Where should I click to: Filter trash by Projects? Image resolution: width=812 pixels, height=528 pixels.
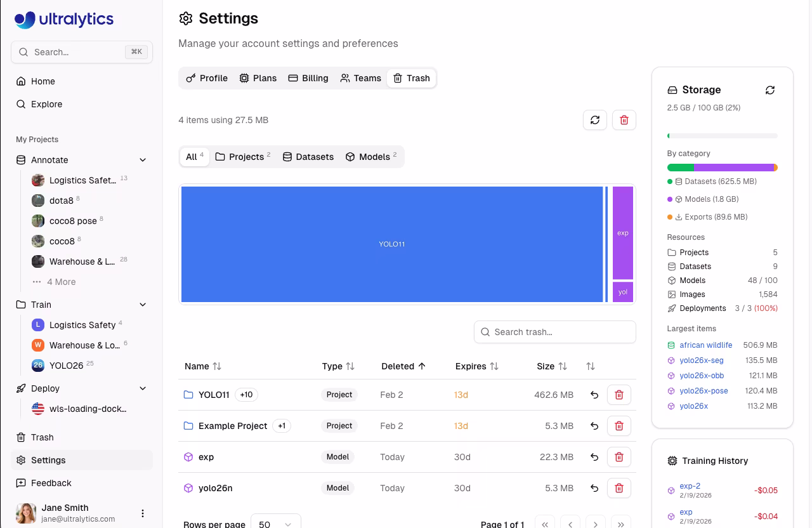point(243,157)
